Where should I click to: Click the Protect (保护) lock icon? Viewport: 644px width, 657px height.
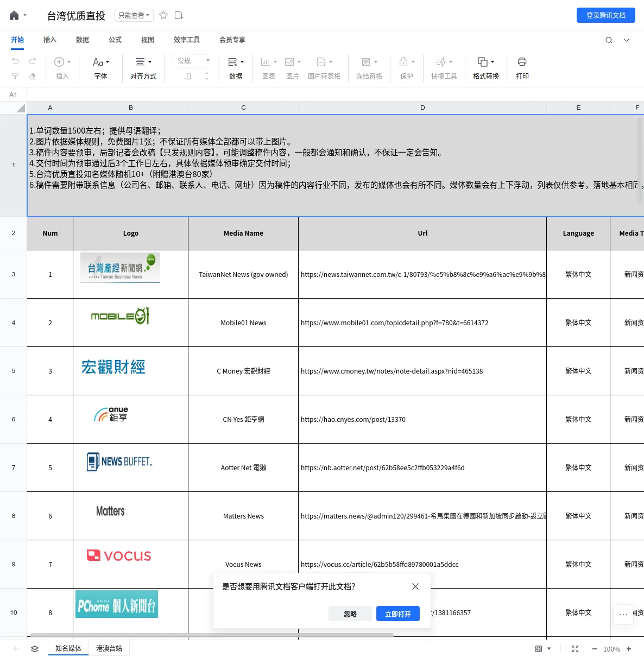coord(403,62)
